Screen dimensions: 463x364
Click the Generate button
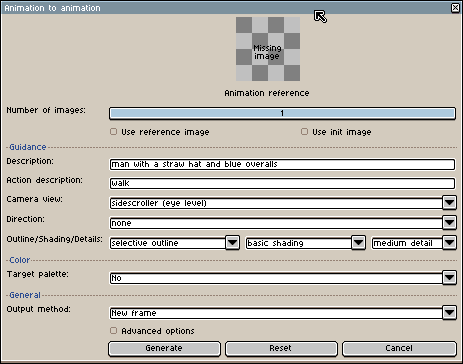[164, 348]
